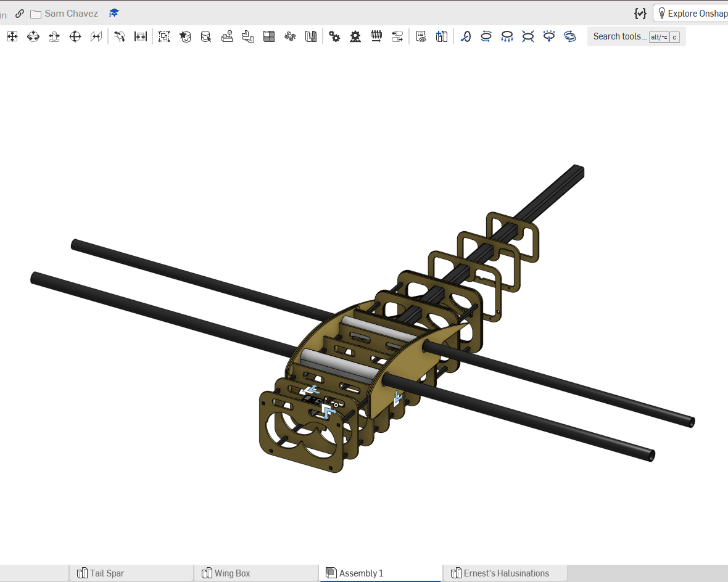Select the Screw relation tool
This screenshot has height=582, width=728.
(376, 36)
